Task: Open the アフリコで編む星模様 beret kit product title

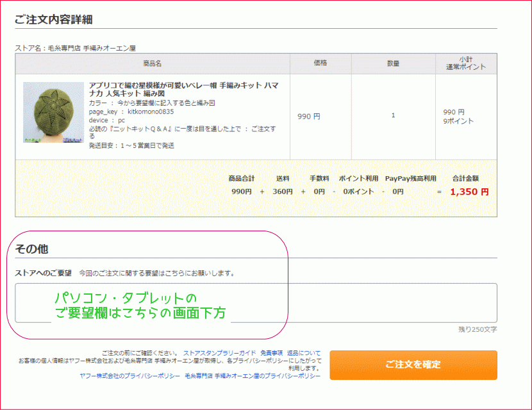Action: [183, 89]
